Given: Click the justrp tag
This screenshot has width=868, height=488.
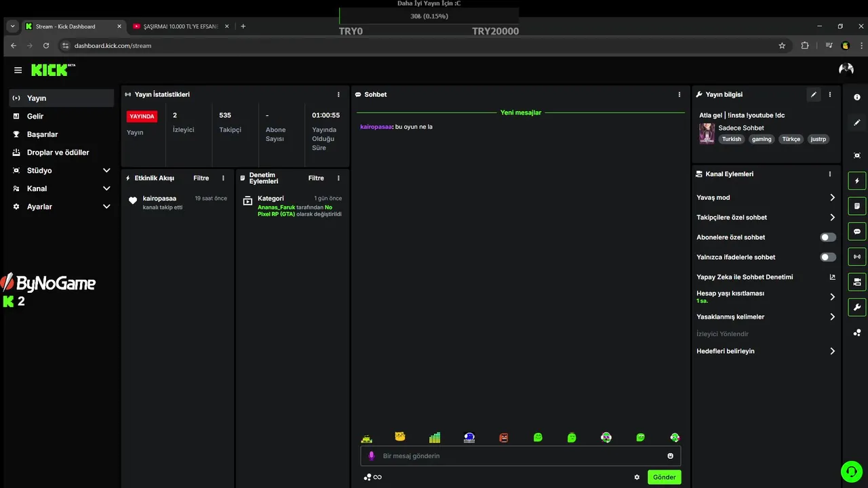Looking at the screenshot, I should coord(818,139).
